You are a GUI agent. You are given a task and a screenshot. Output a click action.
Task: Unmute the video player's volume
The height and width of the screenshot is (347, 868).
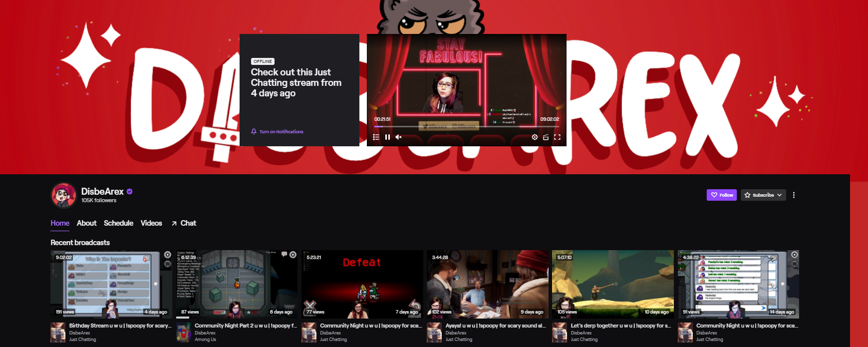point(398,137)
